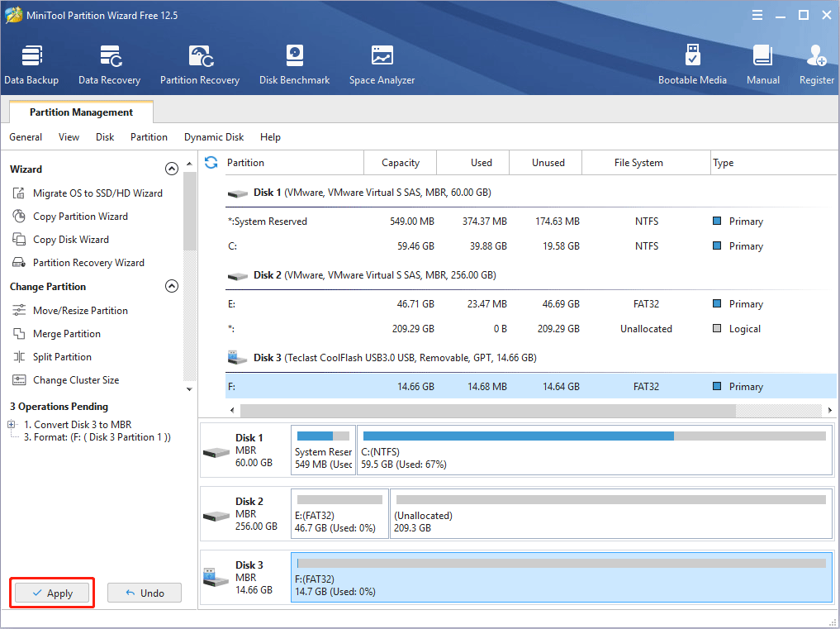Select C:(NTFS) block in disk map
Image resolution: width=840 pixels, height=629 pixels.
tap(595, 450)
